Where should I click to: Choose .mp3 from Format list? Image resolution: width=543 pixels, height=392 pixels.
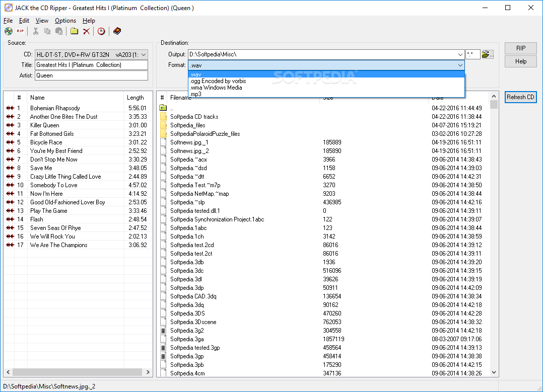click(x=326, y=94)
